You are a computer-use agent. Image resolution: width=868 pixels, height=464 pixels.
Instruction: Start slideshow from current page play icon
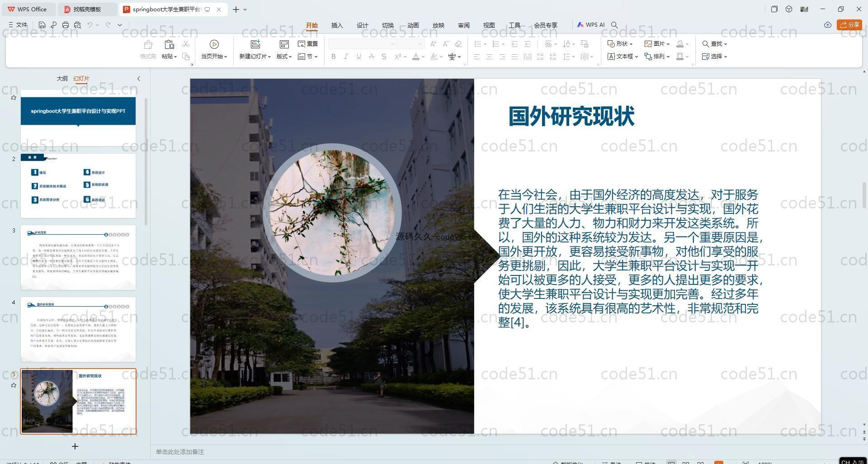[214, 44]
